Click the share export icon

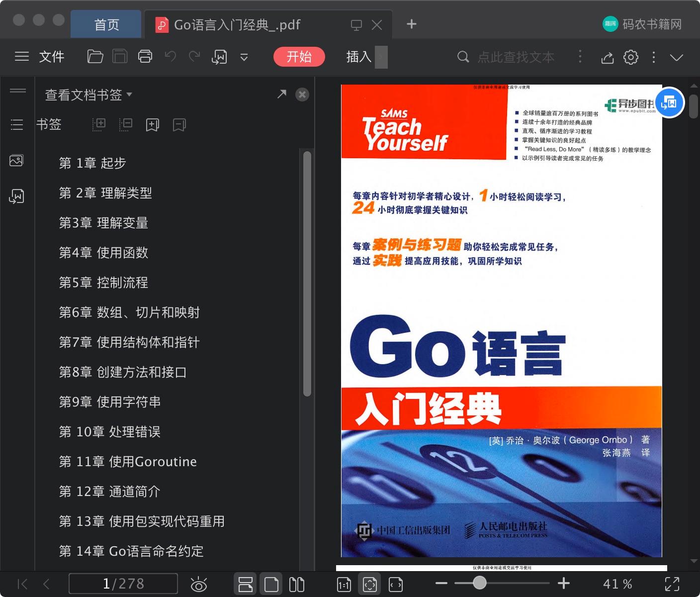tap(607, 57)
